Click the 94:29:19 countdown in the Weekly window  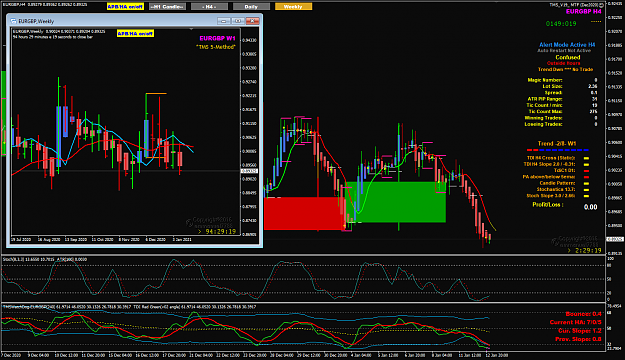[220, 232]
